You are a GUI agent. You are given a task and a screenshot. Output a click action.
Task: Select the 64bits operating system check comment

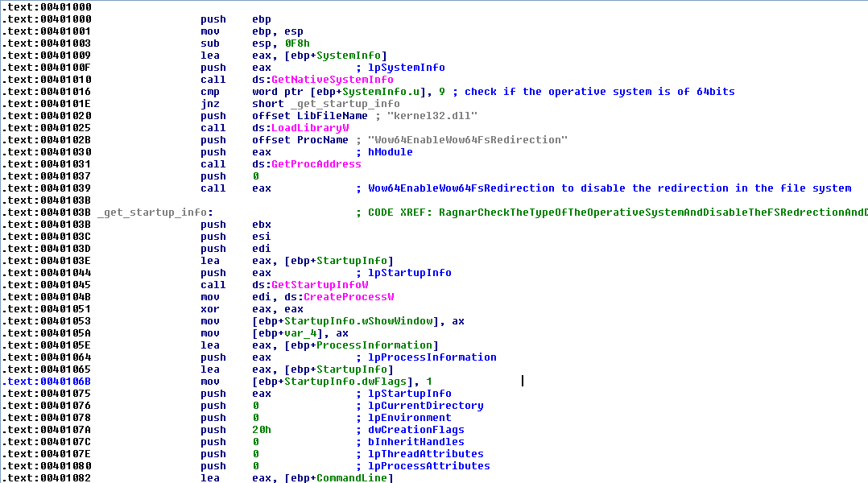pyautogui.click(x=599, y=92)
